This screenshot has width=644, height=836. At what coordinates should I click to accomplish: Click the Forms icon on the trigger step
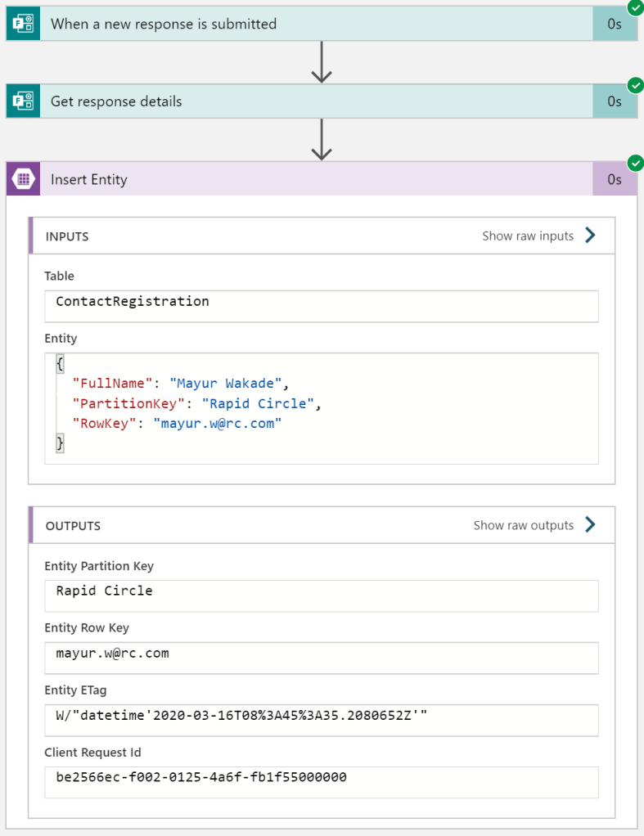pyautogui.click(x=23, y=25)
